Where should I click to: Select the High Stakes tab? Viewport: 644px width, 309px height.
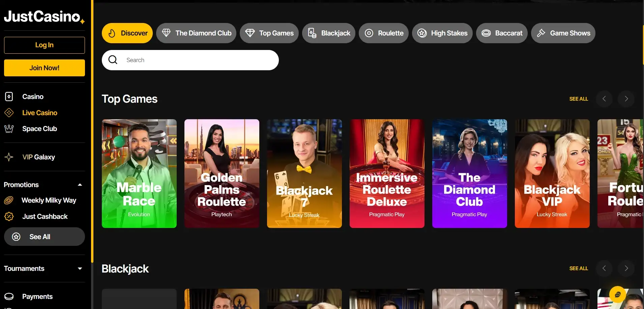[x=442, y=33]
